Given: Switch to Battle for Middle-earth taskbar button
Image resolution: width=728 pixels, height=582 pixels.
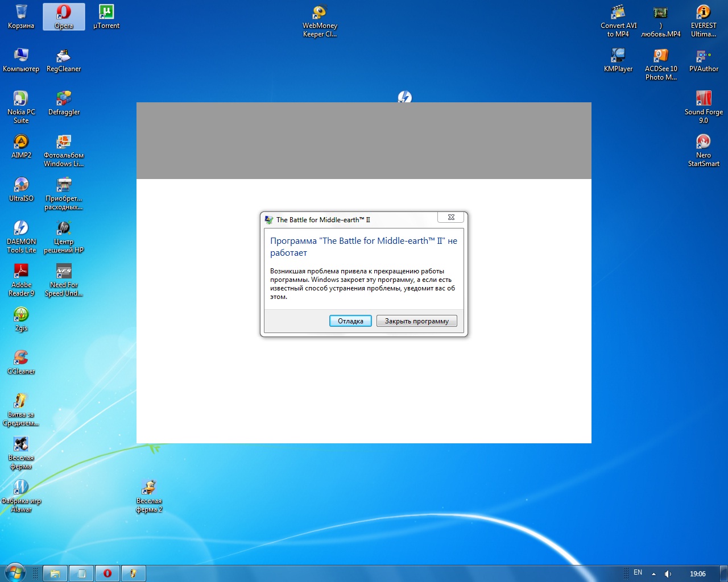Looking at the screenshot, I should click(x=133, y=573).
